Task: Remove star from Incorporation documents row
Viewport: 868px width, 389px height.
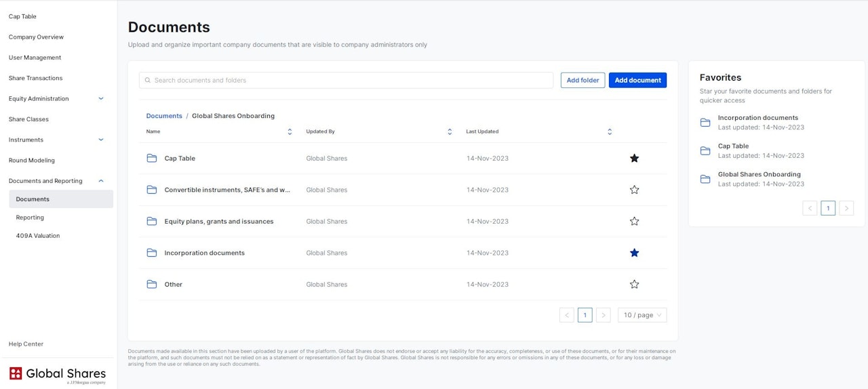Action: [634, 253]
